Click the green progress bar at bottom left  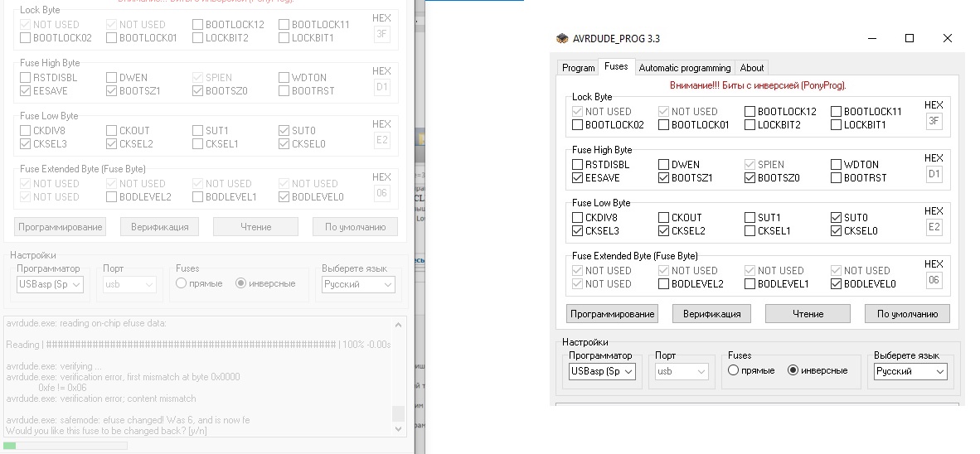coord(66,446)
